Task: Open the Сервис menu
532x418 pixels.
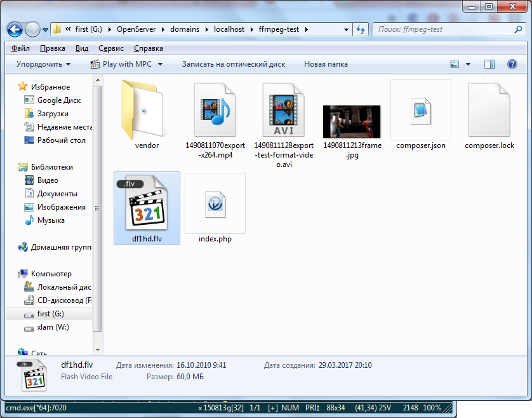Action: 111,48
